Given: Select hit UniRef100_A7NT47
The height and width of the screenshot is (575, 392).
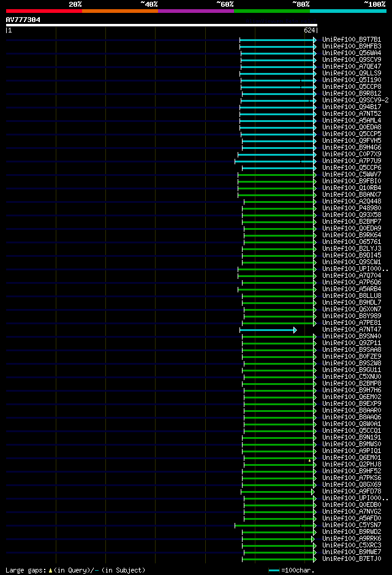Looking at the screenshot, I should pyautogui.click(x=352, y=329).
